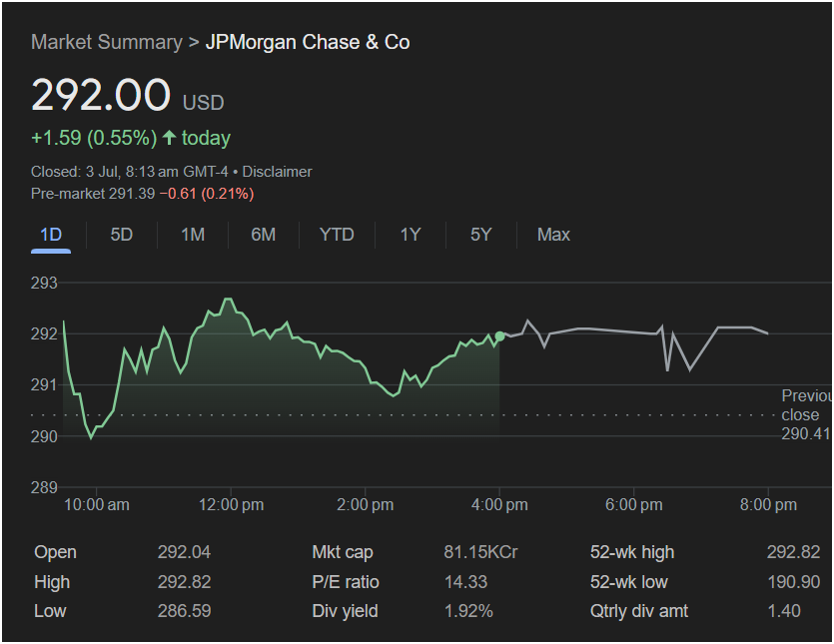Viewport: 834px width, 644px height.
Task: Click the 2:00 pm axis label
Action: (366, 504)
